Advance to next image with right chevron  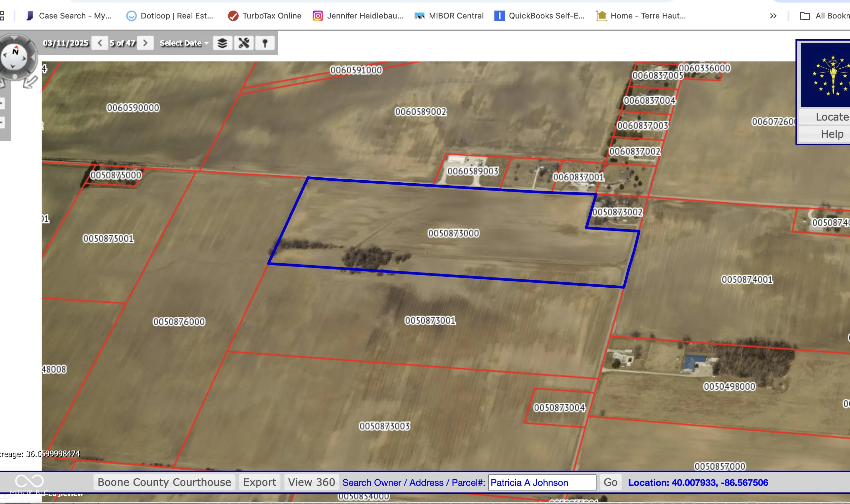[x=145, y=43]
